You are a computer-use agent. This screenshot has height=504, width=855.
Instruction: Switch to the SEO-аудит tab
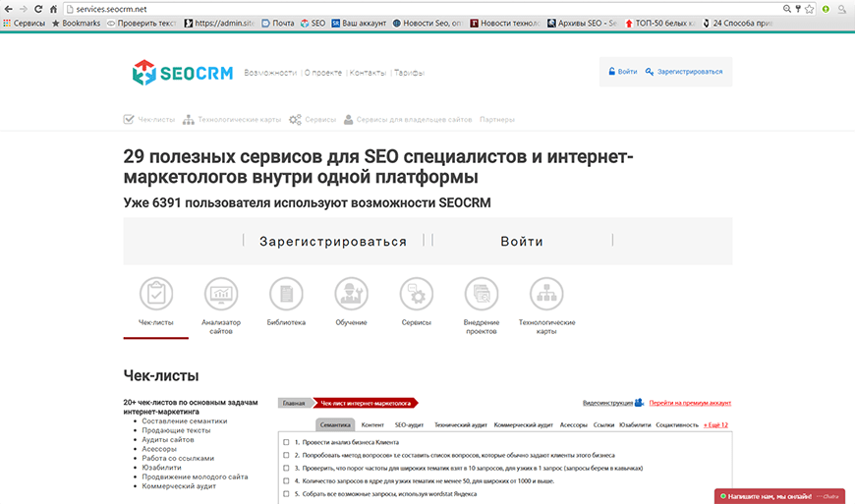click(409, 425)
